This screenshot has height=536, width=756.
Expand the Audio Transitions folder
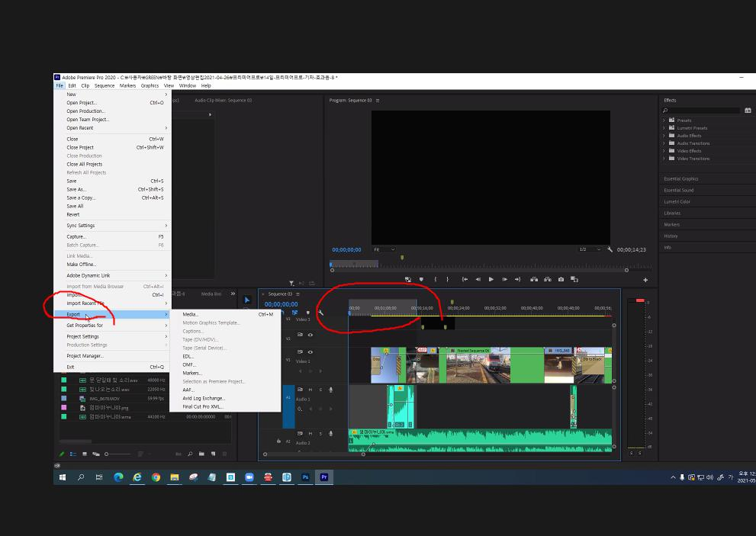(x=664, y=143)
